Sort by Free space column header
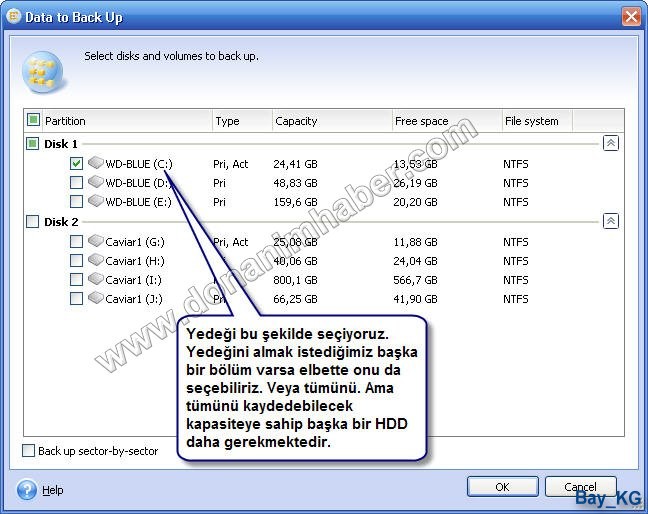 tap(447, 121)
